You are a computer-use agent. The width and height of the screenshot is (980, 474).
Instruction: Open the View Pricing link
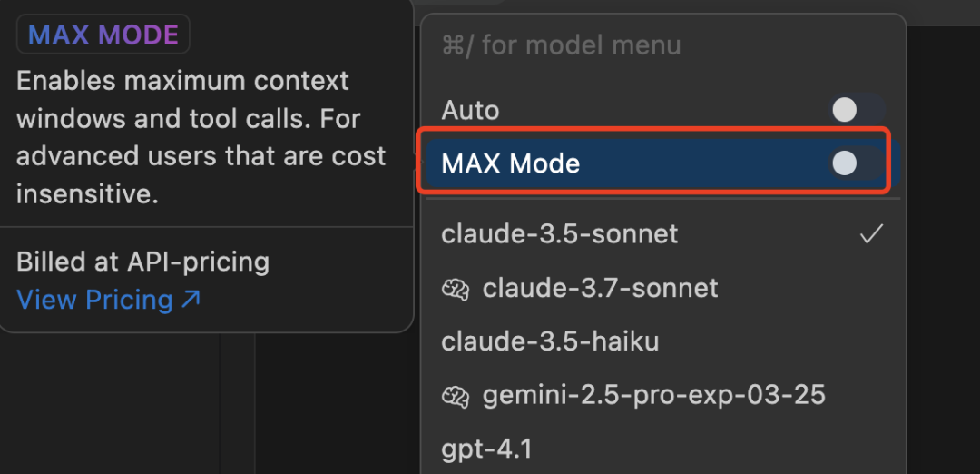[x=94, y=300]
